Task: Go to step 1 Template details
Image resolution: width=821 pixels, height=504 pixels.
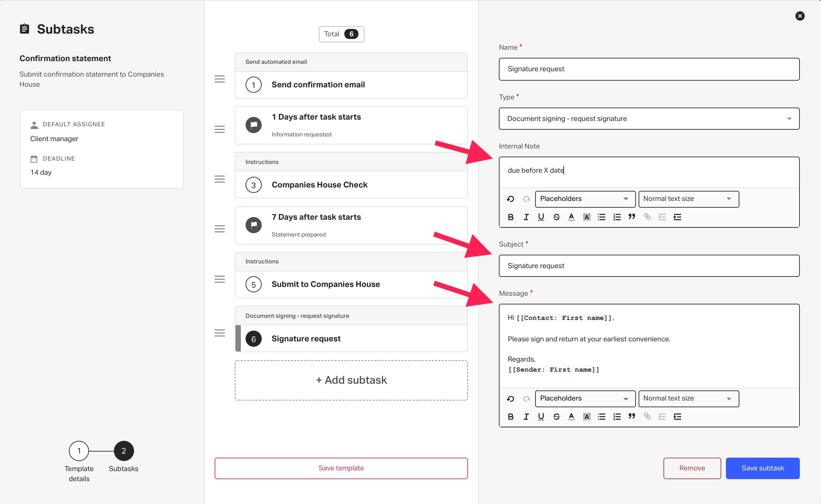Action: [x=79, y=451]
